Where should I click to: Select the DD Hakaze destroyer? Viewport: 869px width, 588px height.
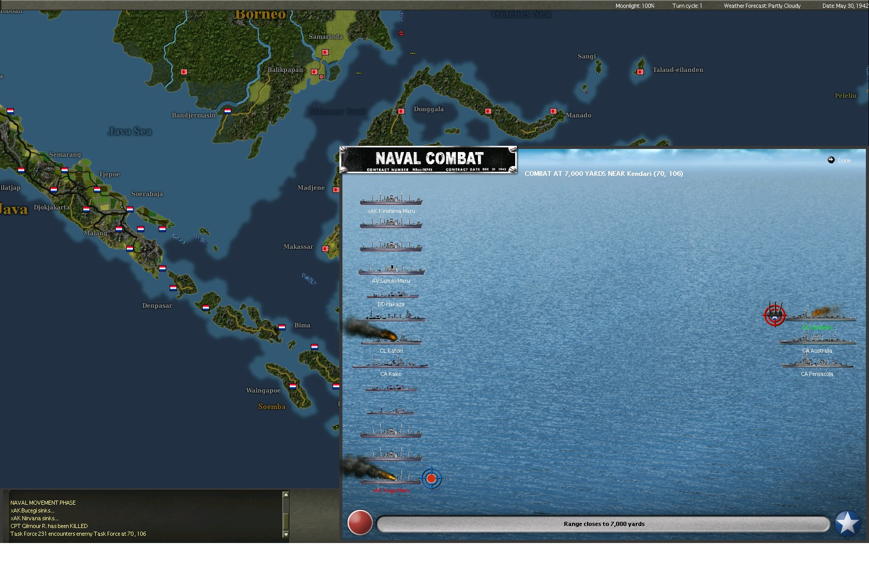click(393, 294)
